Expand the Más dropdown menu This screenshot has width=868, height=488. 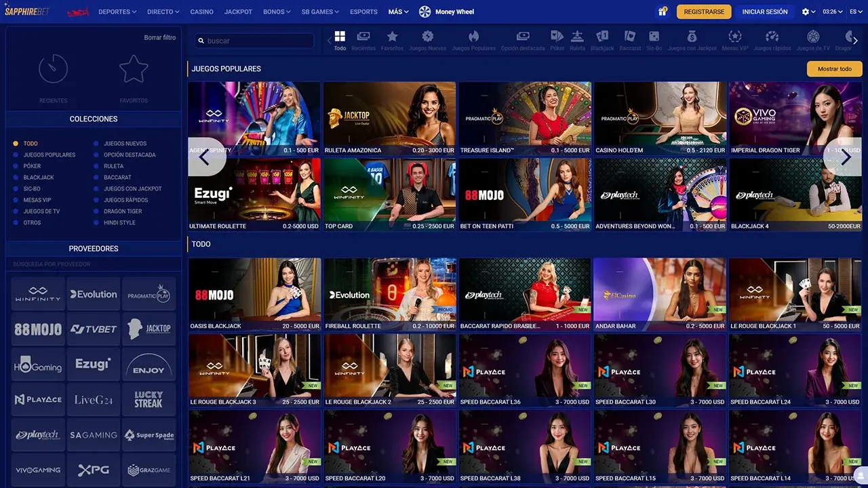pos(399,12)
